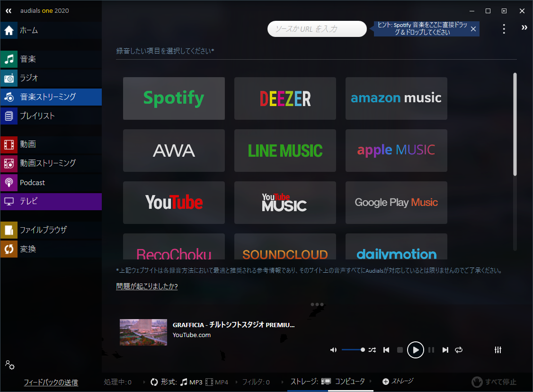
Task: Adjust the volume slider
Action: pyautogui.click(x=353, y=350)
